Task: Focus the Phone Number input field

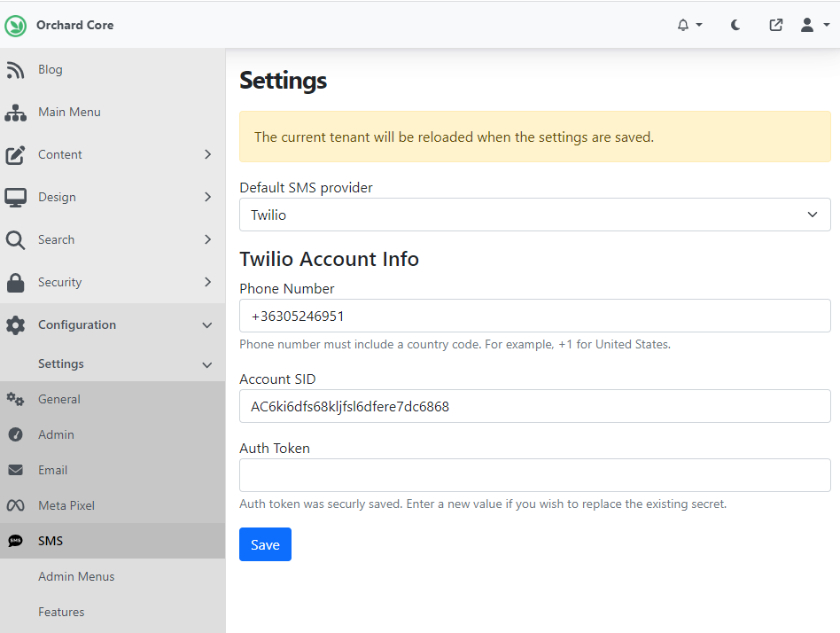Action: tap(534, 316)
